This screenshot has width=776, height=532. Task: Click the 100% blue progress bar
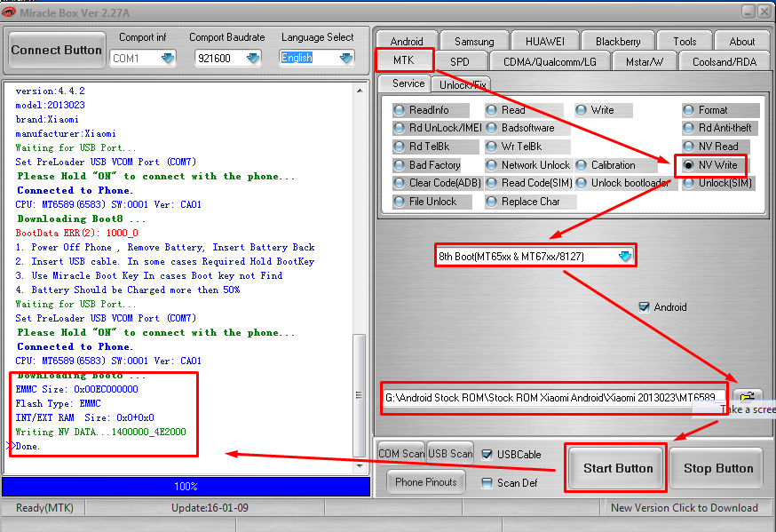pyautogui.click(x=186, y=487)
